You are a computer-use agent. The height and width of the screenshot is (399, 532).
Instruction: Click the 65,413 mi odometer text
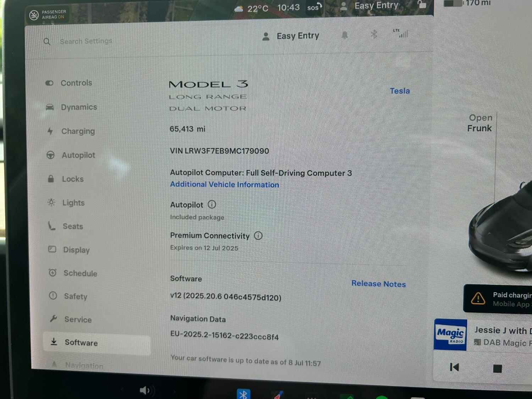point(187,129)
